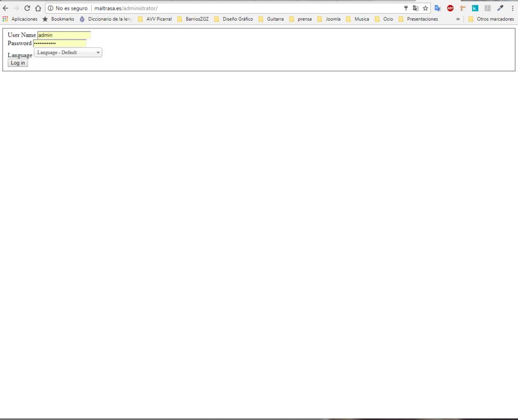Go back to previous page
This screenshot has width=518, height=420.
[x=6, y=8]
